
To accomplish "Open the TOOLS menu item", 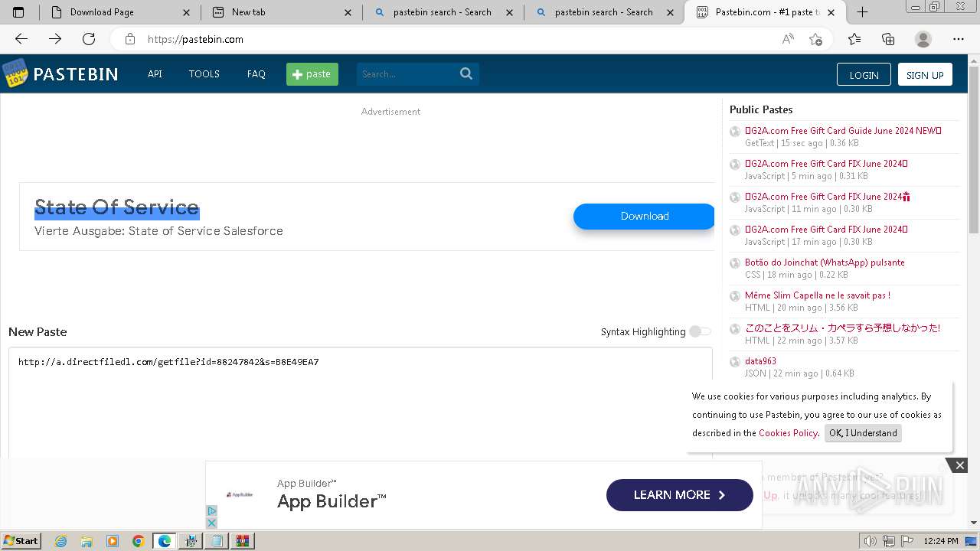I will [204, 73].
